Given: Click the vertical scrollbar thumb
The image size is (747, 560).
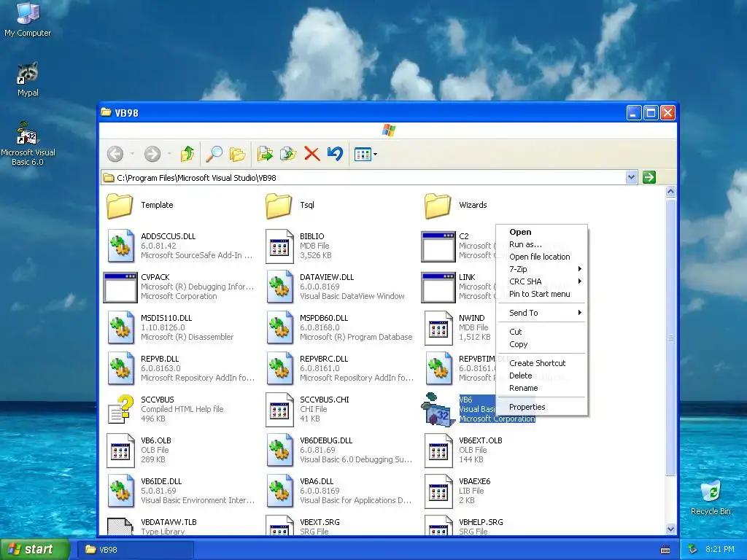Looking at the screenshot, I should point(670,337).
